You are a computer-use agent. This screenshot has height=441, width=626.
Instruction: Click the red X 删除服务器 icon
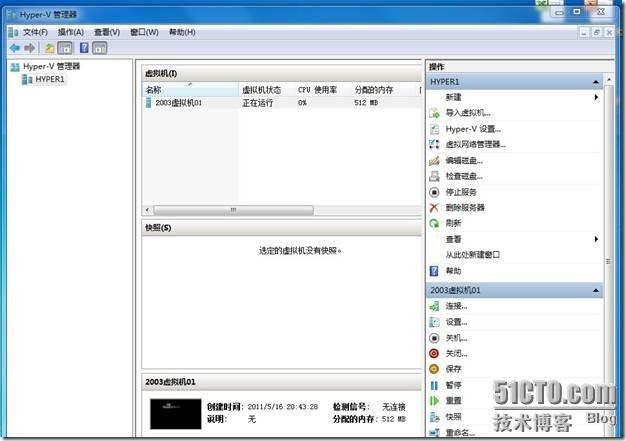pyautogui.click(x=434, y=208)
